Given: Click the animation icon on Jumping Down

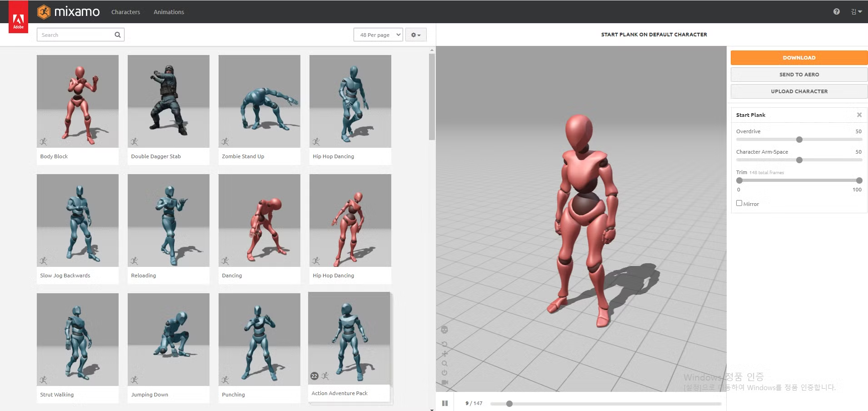Looking at the screenshot, I should [x=134, y=380].
